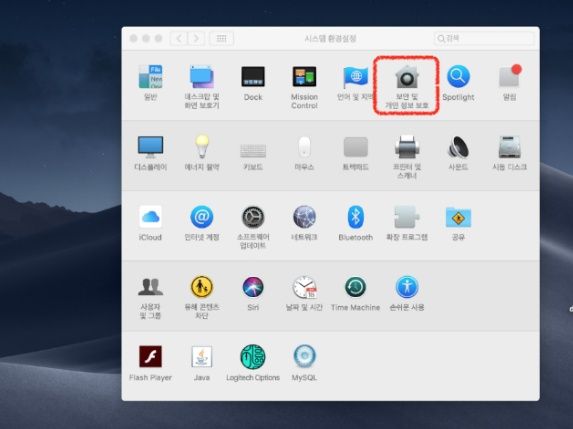The width and height of the screenshot is (573, 429).
Task: Open Bluetooth preferences
Action: 356,217
